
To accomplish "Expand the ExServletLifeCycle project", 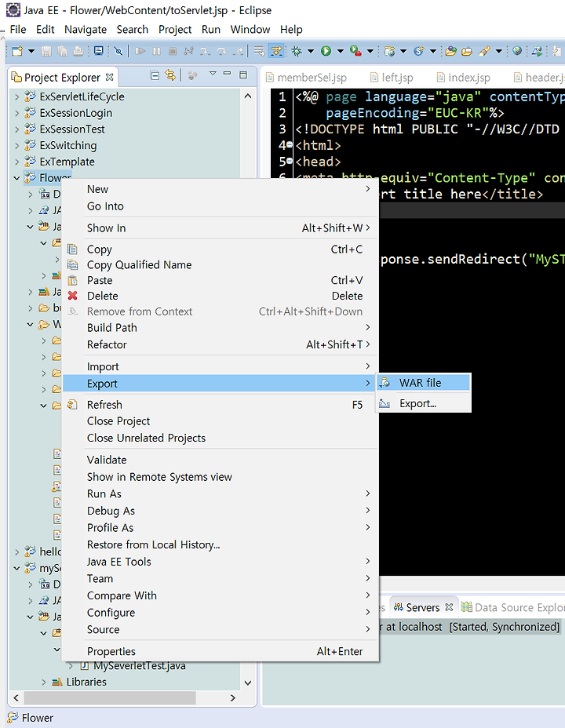I will point(16,96).
